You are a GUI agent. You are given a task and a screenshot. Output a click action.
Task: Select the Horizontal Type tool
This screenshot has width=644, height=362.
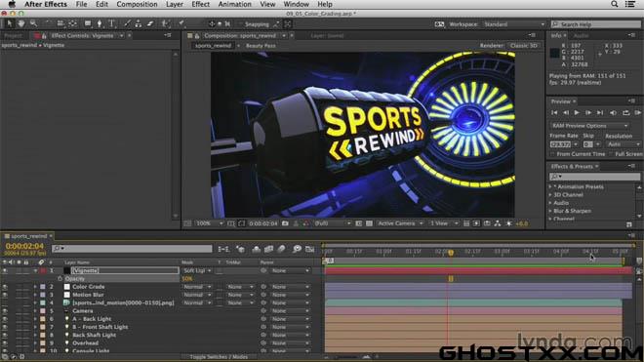coord(111,23)
